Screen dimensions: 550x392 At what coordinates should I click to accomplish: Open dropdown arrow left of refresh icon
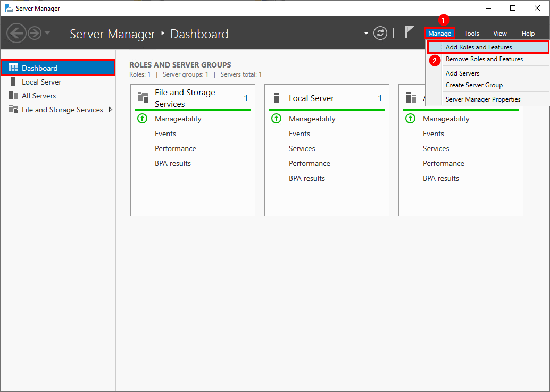(366, 34)
